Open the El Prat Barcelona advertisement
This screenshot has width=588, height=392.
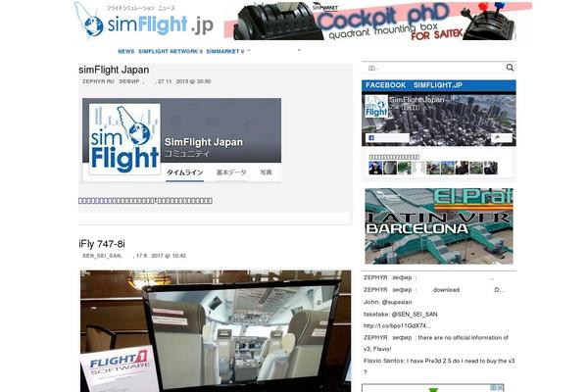point(439,226)
